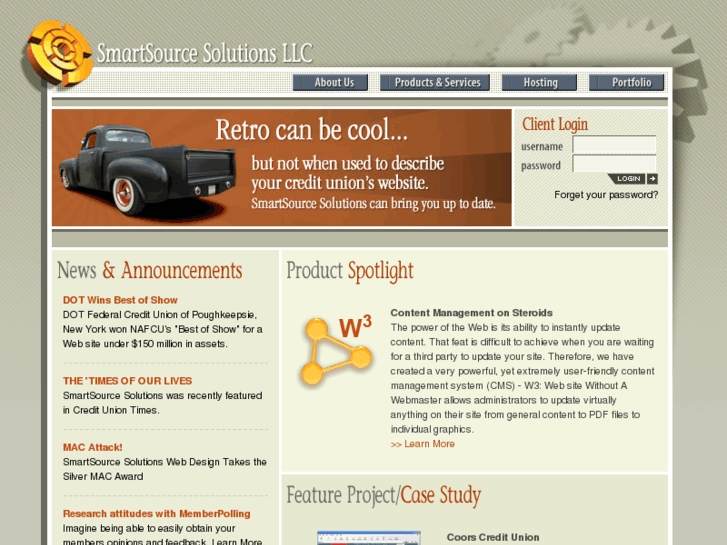The image size is (727, 545).
Task: Open the MAC Attack! announcement
Action: pos(93,448)
